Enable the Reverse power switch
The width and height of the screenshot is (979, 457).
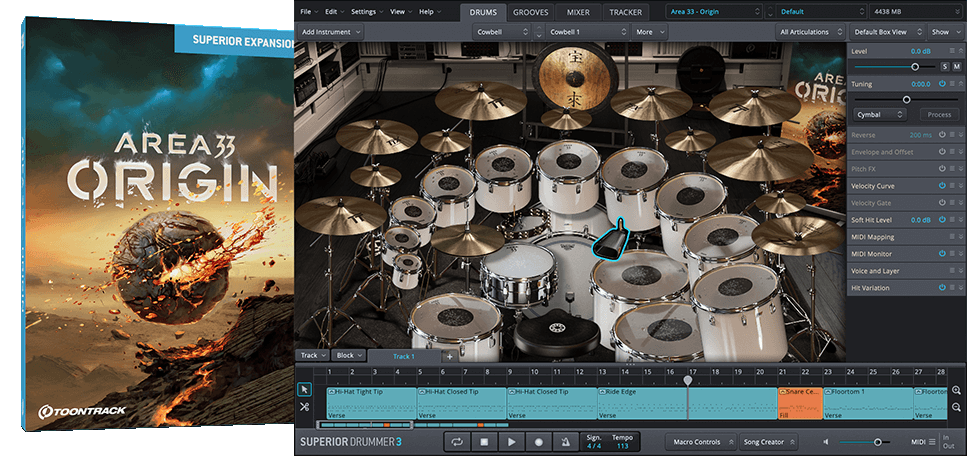pos(942,135)
